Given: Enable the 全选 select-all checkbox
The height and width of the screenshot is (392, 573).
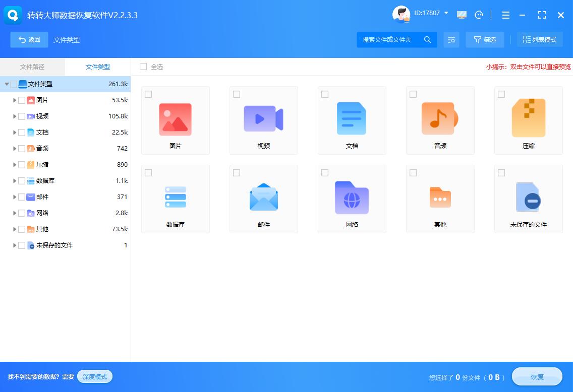Looking at the screenshot, I should click(x=143, y=67).
